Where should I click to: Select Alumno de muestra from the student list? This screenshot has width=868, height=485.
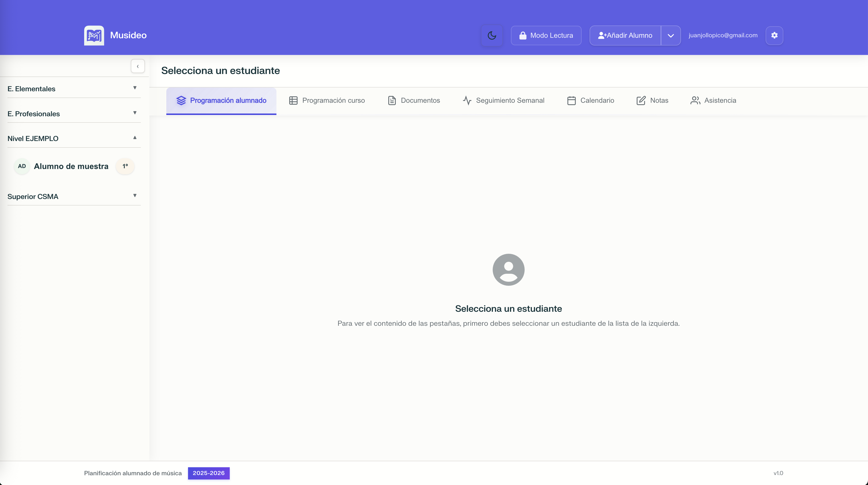coord(71,166)
